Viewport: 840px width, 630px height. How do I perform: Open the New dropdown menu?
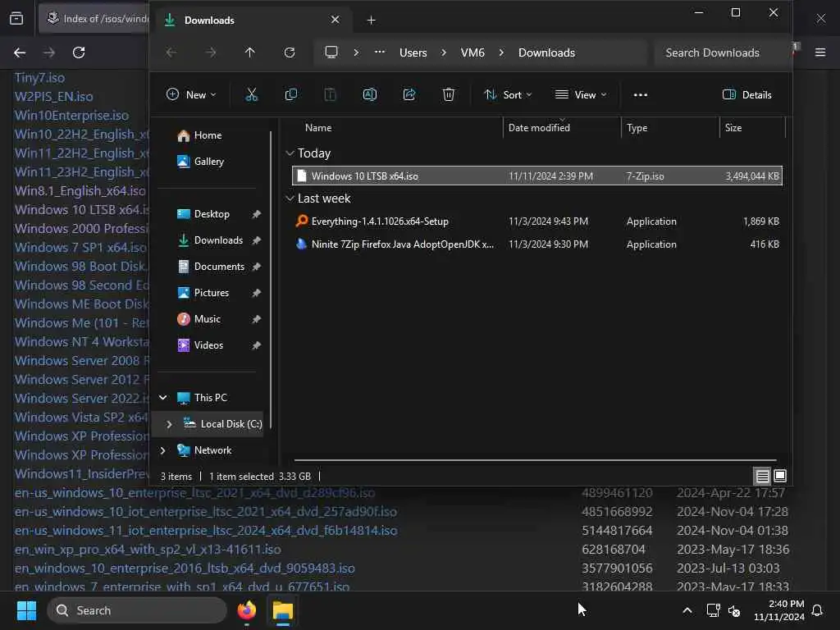(191, 95)
